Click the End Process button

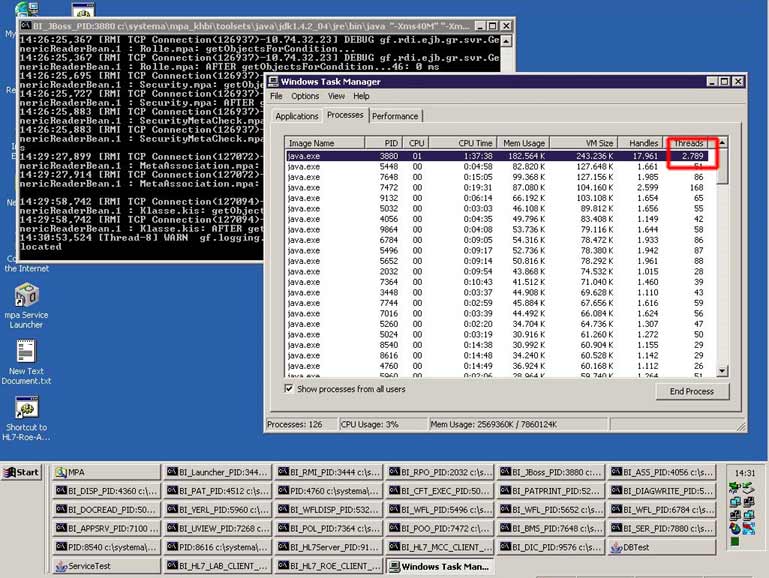point(691,391)
